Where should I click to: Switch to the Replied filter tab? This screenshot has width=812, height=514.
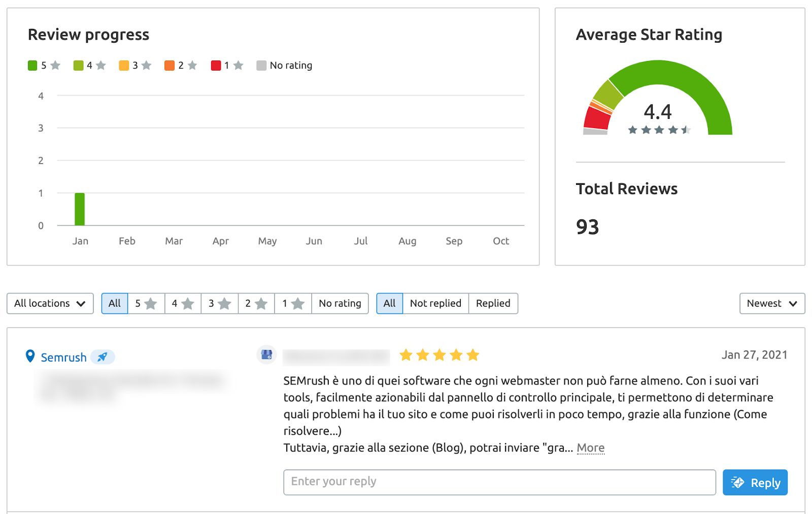coord(493,304)
